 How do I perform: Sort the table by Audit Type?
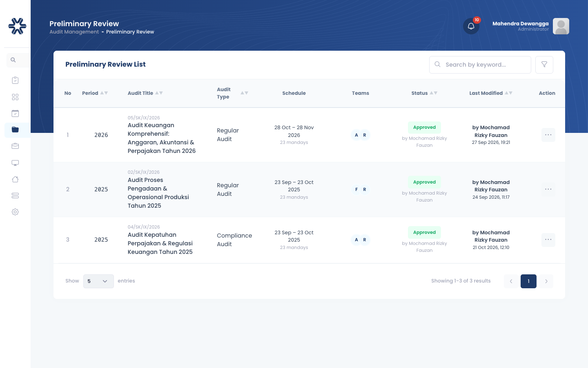point(244,93)
